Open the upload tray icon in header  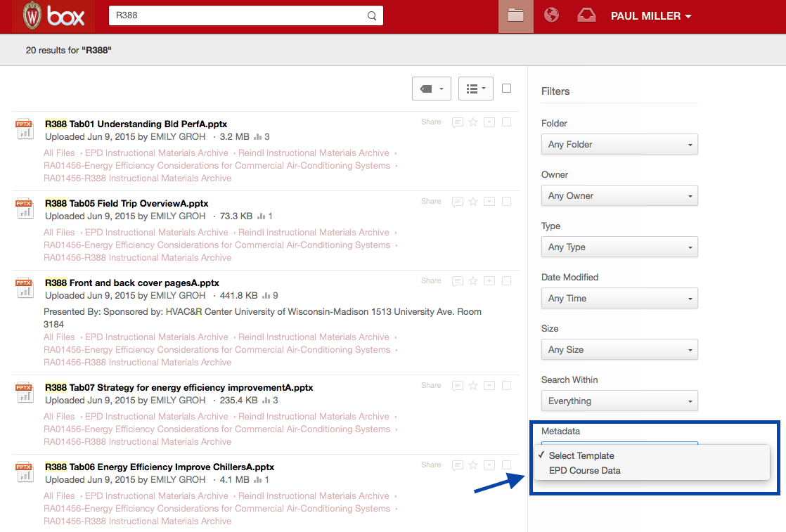point(586,15)
